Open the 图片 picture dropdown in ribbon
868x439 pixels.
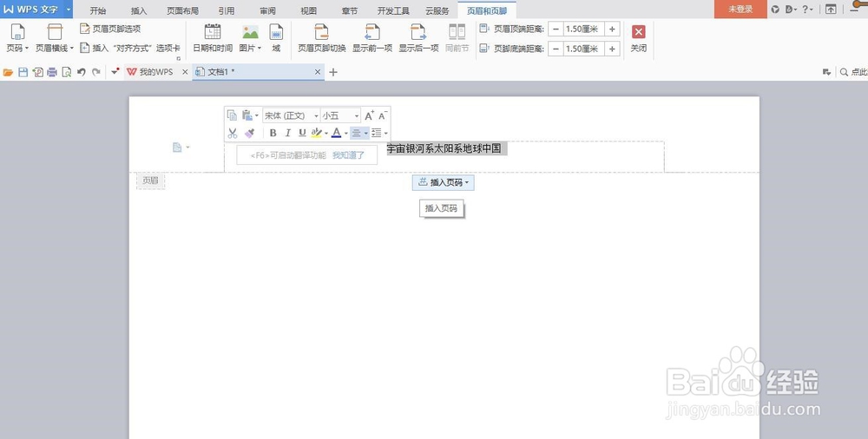click(250, 38)
